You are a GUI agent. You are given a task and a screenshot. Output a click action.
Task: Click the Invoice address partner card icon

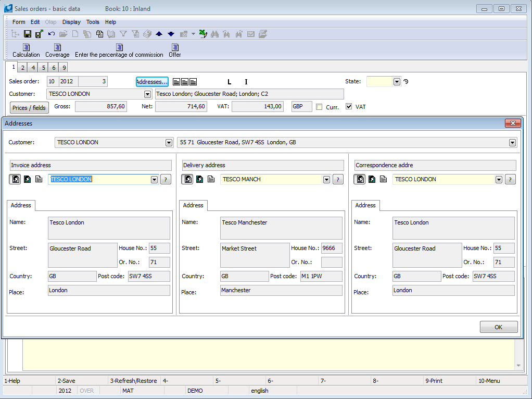[x=15, y=179]
